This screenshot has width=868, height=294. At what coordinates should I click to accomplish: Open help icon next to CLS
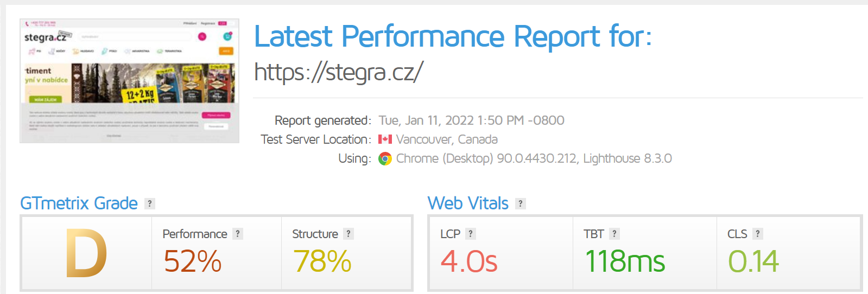pyautogui.click(x=758, y=234)
